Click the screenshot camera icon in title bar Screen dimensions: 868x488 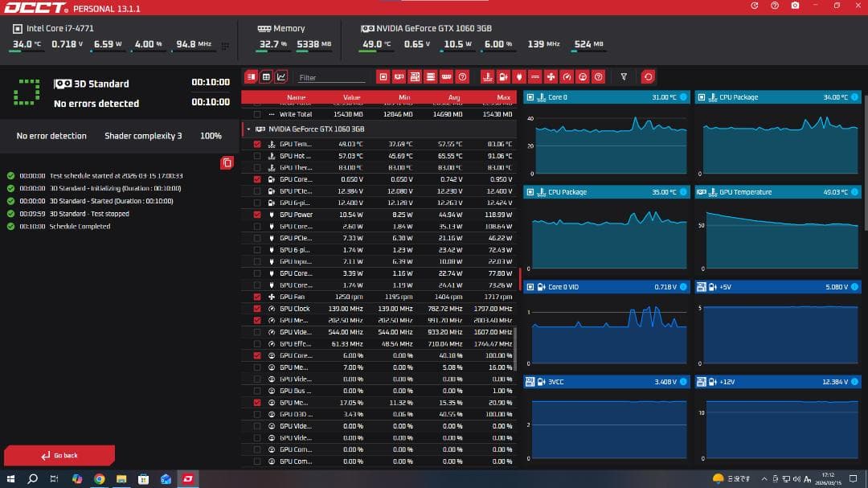pyautogui.click(x=795, y=6)
